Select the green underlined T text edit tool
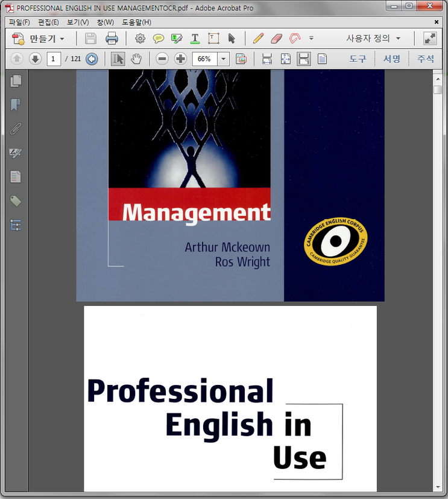The height and width of the screenshot is (499, 448). 195,39
